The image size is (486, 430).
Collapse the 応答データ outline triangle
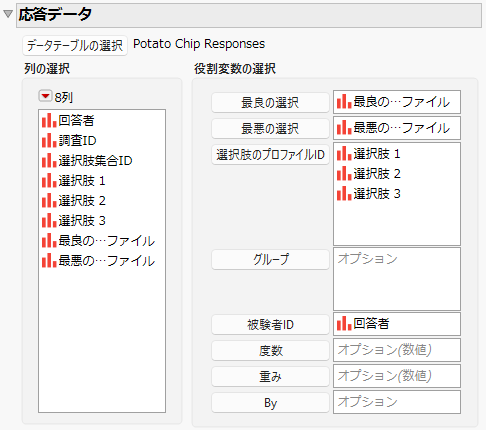(x=8, y=14)
